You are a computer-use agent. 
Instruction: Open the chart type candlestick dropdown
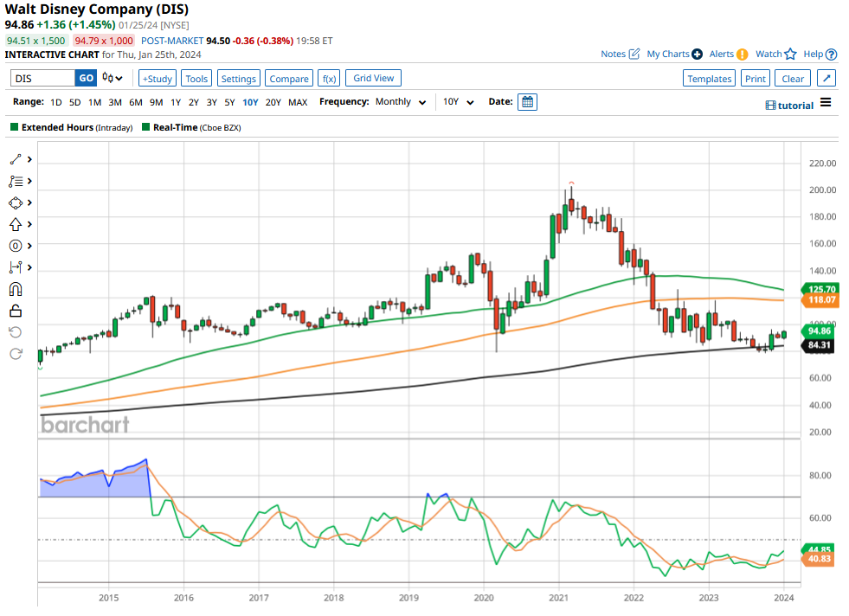pyautogui.click(x=113, y=79)
